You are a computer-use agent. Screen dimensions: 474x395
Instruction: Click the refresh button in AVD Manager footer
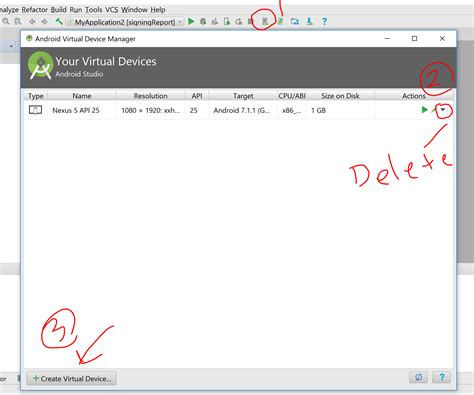(419, 377)
